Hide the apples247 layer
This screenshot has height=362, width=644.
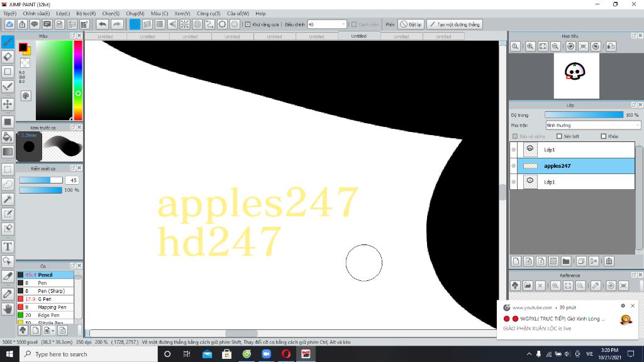point(514,166)
